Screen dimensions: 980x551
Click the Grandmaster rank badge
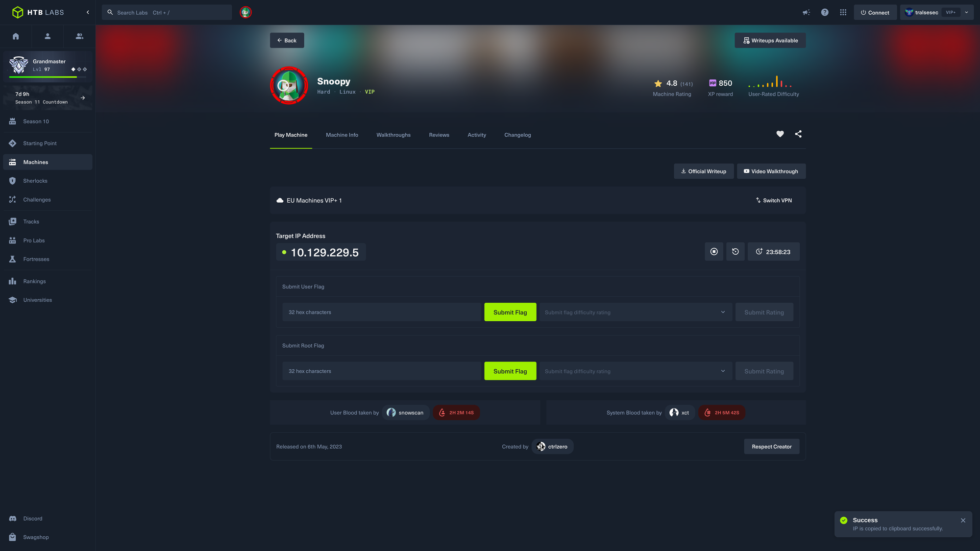coord(19,65)
